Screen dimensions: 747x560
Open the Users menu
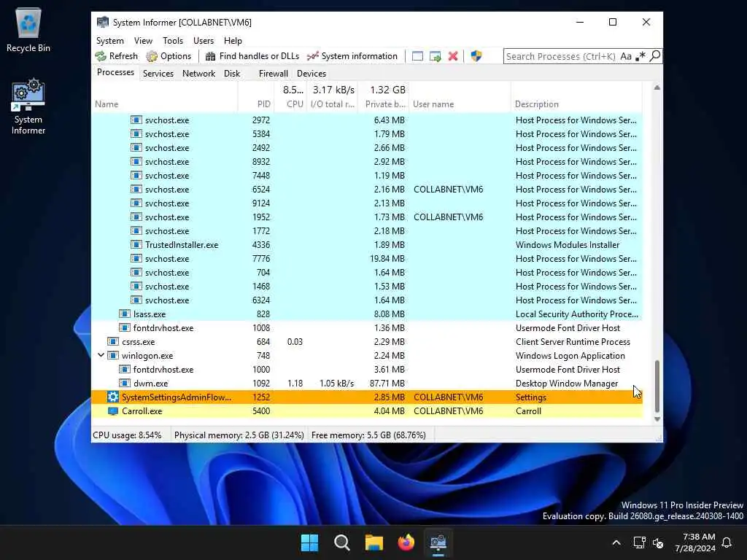point(204,41)
